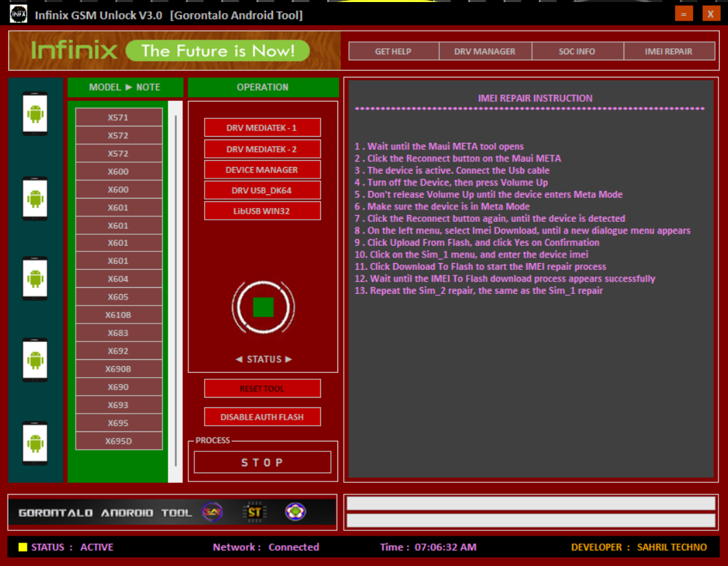The height and width of the screenshot is (566, 728).
Task: Click the 'Click Download To Flash' instruction line
Action: click(481, 267)
